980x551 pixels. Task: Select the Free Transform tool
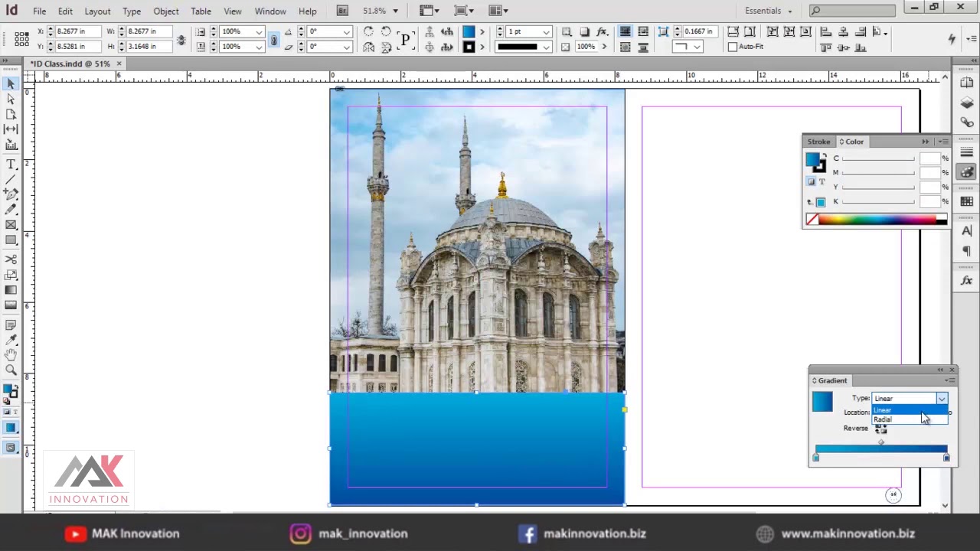[11, 275]
